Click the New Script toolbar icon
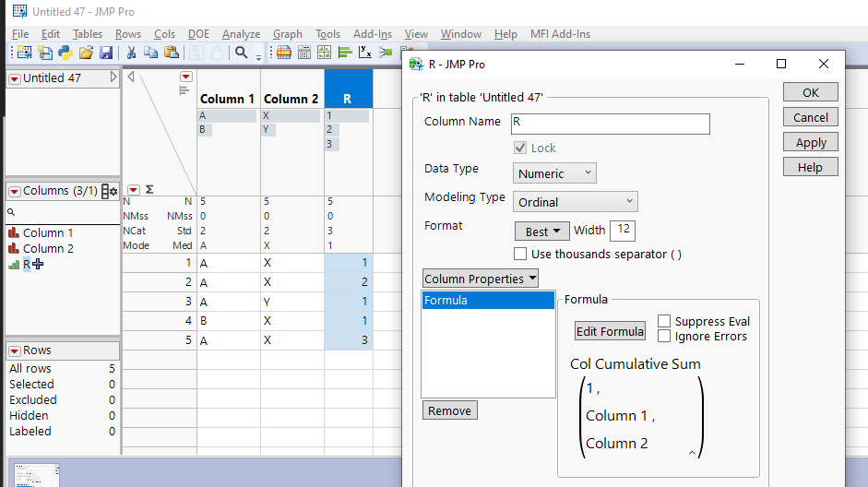This screenshot has height=487, width=868. (x=45, y=53)
